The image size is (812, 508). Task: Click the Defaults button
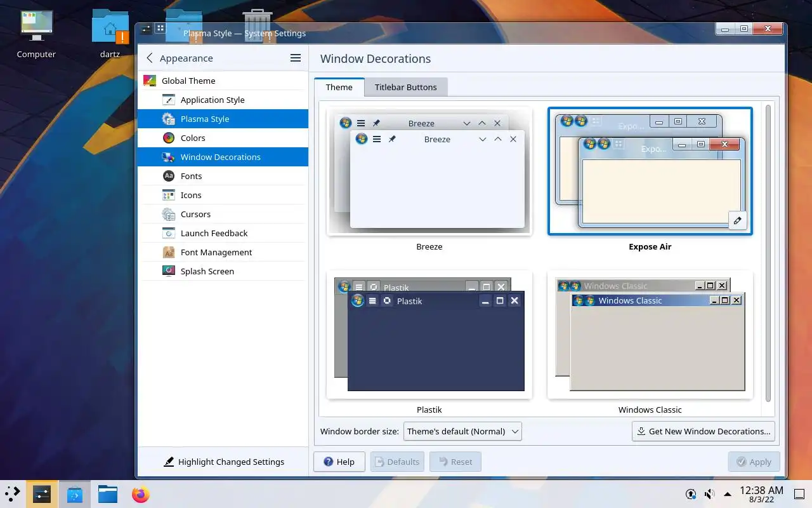click(x=397, y=462)
